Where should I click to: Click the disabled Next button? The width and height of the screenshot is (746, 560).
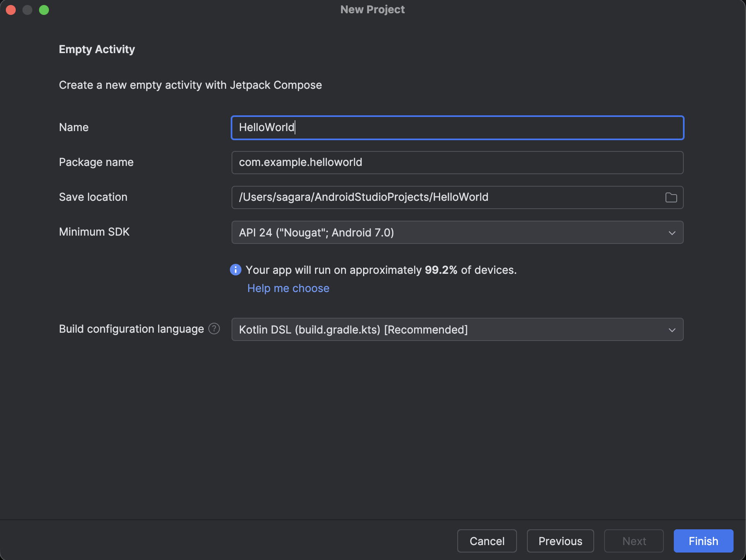click(x=634, y=541)
